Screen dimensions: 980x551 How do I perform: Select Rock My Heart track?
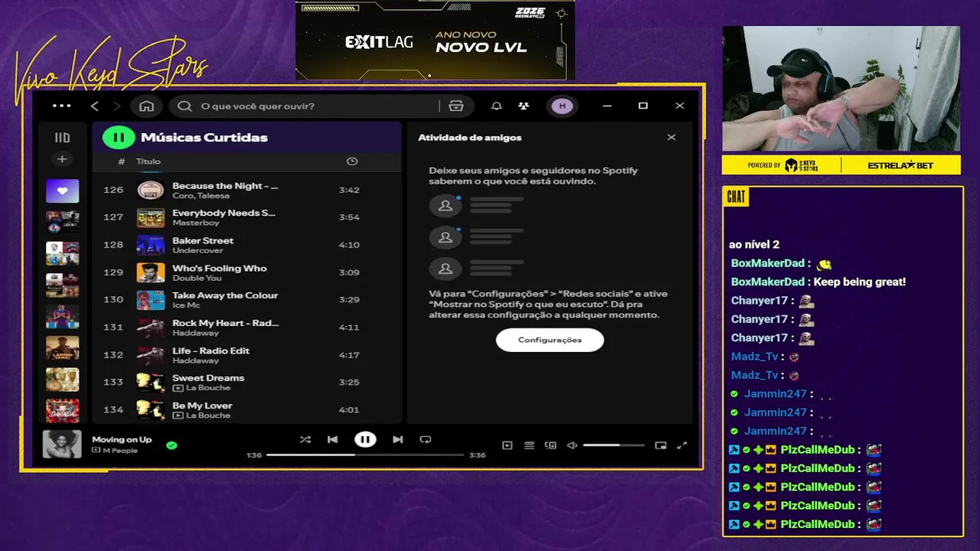tap(247, 328)
